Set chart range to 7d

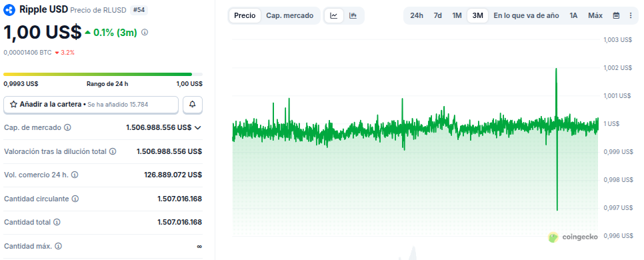pyautogui.click(x=438, y=15)
